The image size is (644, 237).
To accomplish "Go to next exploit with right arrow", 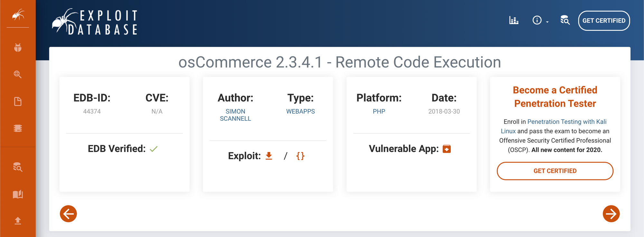I will click(x=611, y=214).
